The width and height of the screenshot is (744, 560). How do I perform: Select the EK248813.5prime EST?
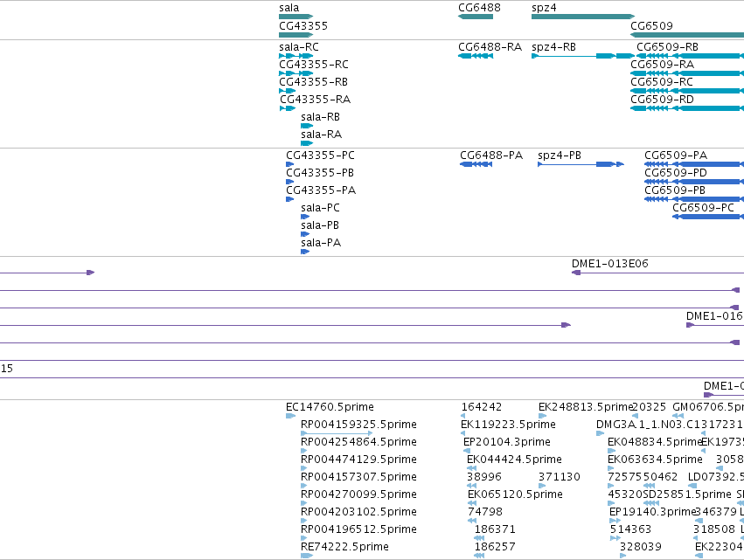[542, 416]
